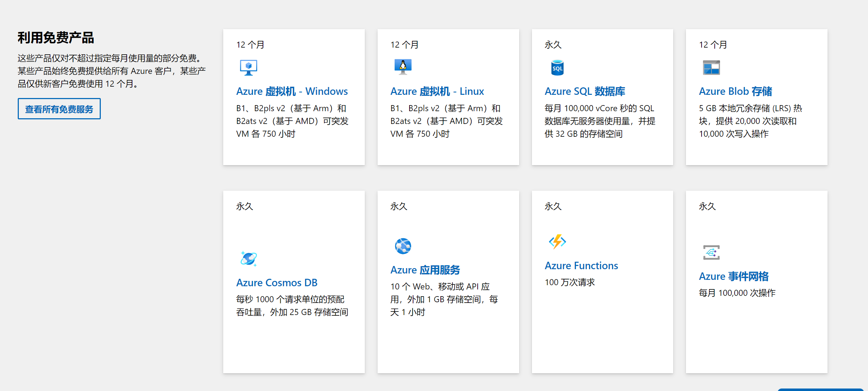Open the Azure 虚拟机 - Windows product link
This screenshot has width=868, height=391.
point(292,91)
